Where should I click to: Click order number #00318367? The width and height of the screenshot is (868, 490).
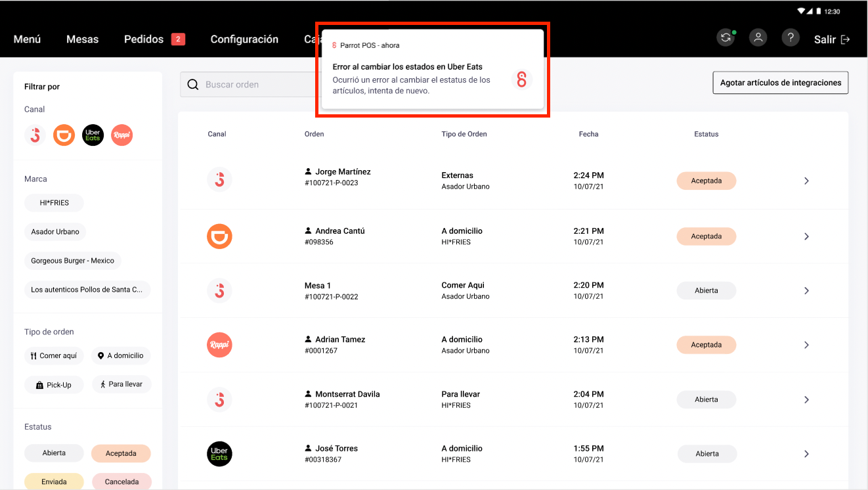tap(323, 460)
